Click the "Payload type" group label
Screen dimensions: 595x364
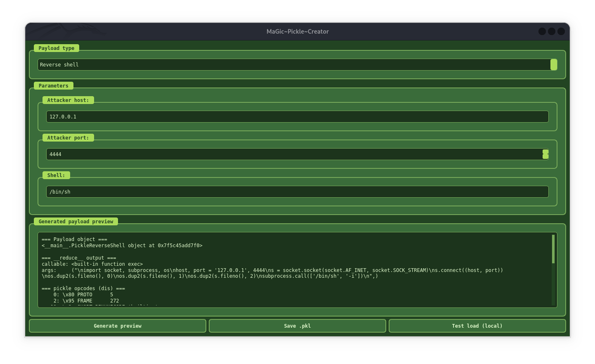coord(57,48)
